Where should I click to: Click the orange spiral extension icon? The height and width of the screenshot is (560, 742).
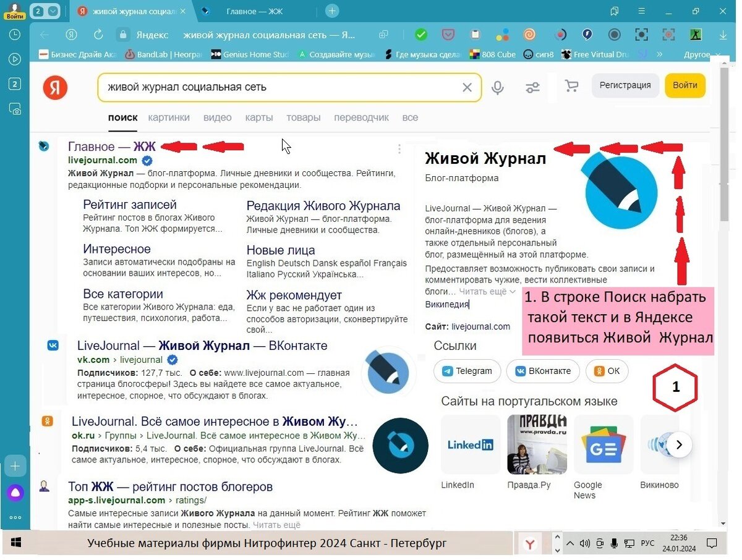(x=530, y=35)
